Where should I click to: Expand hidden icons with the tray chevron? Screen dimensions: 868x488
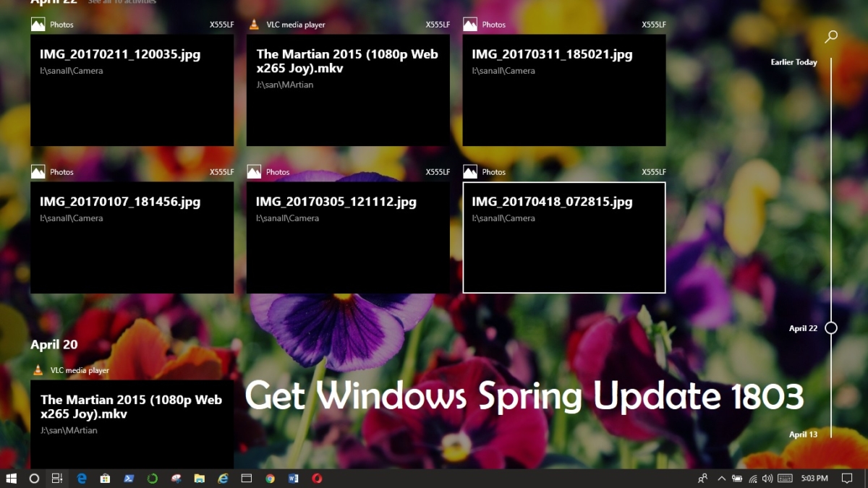[721, 478]
